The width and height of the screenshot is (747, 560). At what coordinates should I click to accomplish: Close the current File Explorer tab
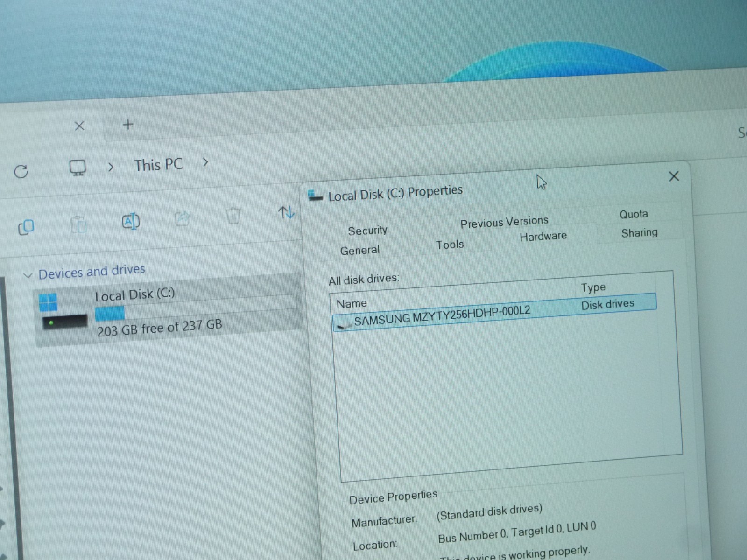(79, 126)
